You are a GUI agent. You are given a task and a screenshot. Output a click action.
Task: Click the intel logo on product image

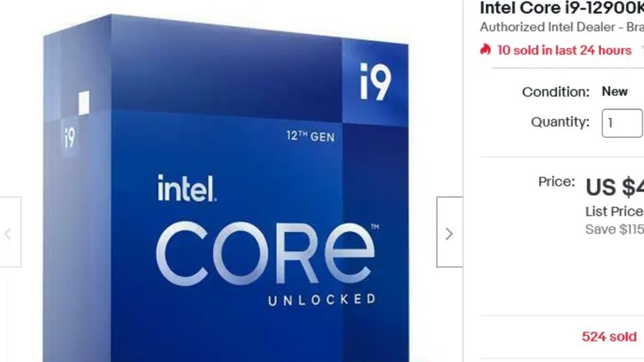[187, 188]
